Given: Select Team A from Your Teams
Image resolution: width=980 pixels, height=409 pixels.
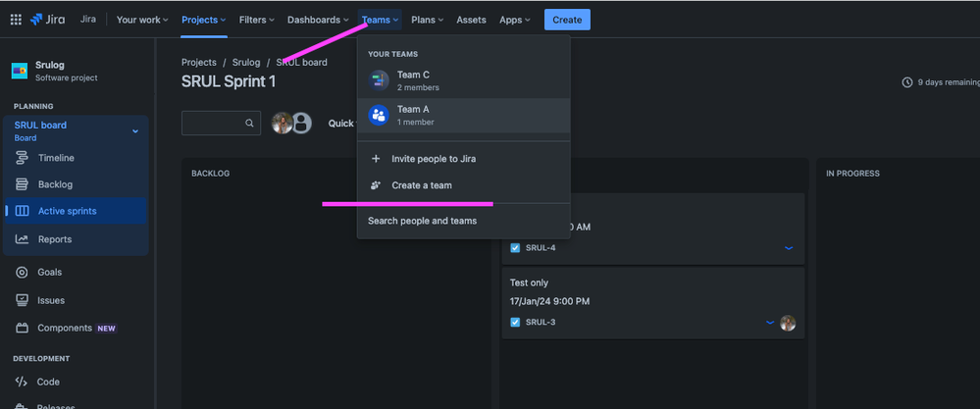Looking at the screenshot, I should 464,115.
